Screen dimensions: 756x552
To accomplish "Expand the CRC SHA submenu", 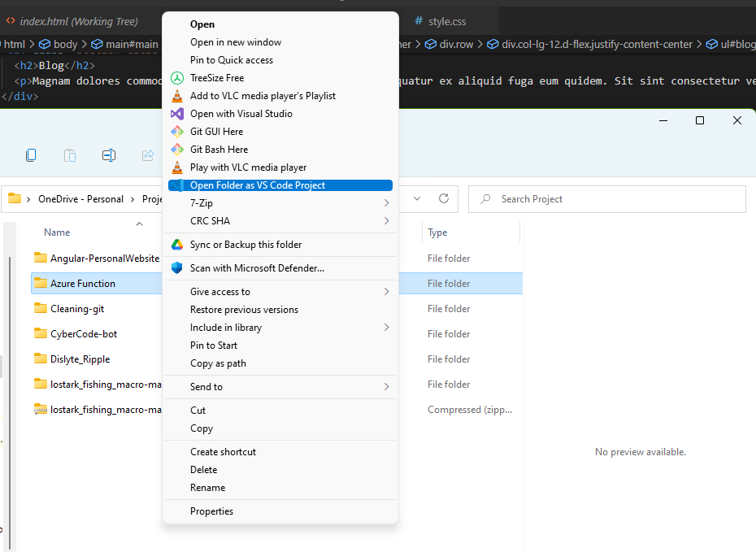I will point(386,221).
